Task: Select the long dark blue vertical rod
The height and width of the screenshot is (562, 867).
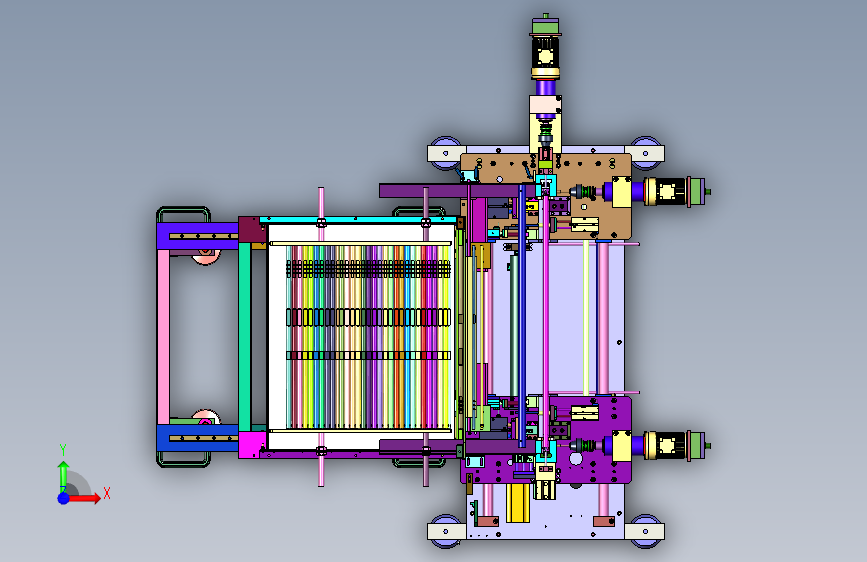Action: point(521,316)
